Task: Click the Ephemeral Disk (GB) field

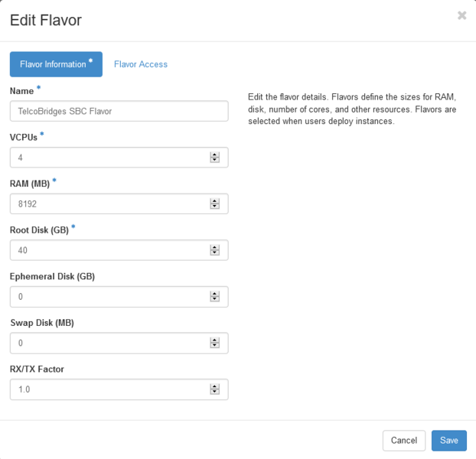Action: pyautogui.click(x=119, y=297)
